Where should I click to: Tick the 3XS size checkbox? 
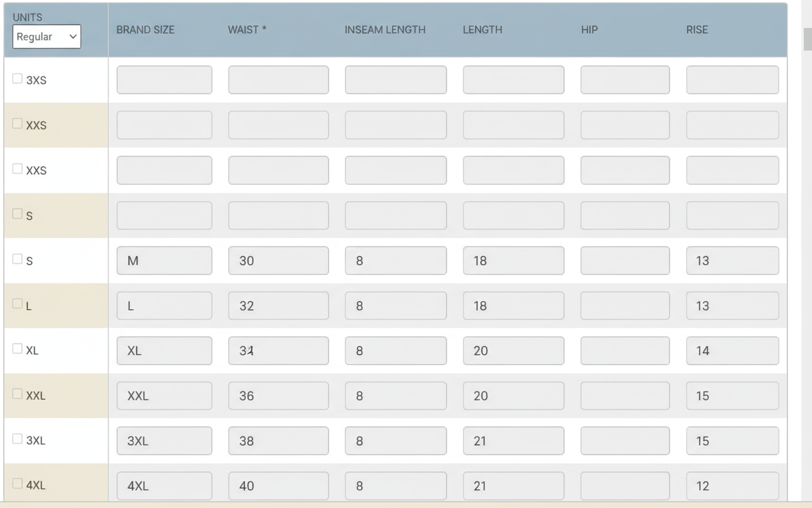18,79
